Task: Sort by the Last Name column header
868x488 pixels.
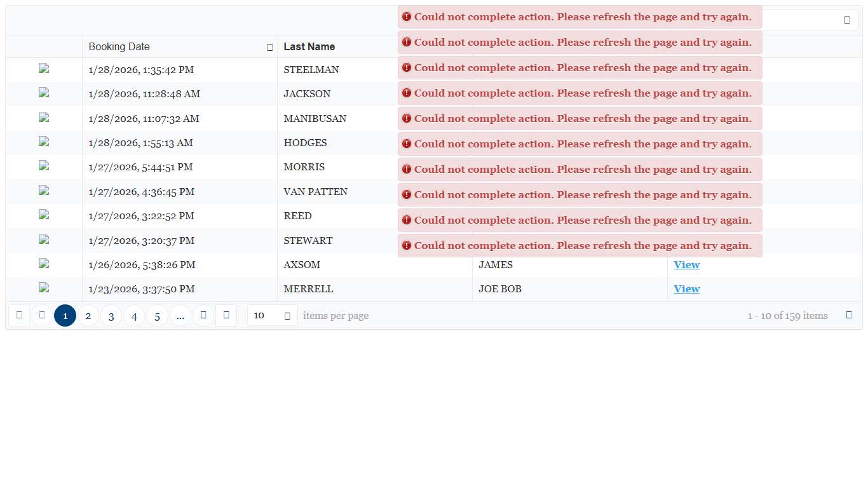Action: pos(309,47)
